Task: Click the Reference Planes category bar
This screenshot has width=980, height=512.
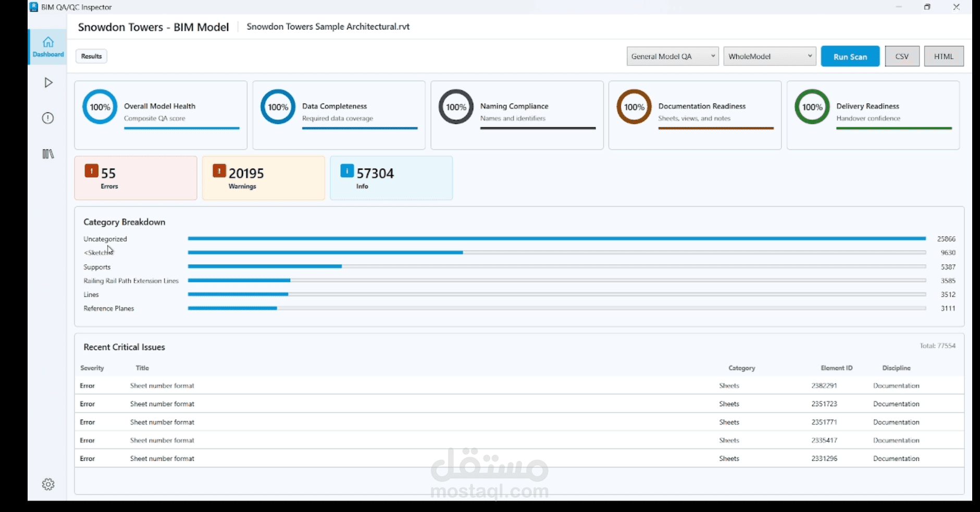Action: [x=557, y=308]
